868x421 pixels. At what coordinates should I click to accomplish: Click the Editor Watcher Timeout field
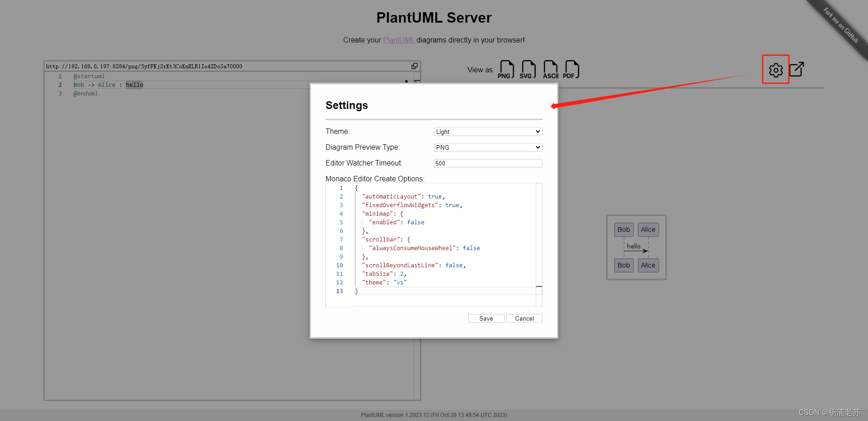click(488, 163)
